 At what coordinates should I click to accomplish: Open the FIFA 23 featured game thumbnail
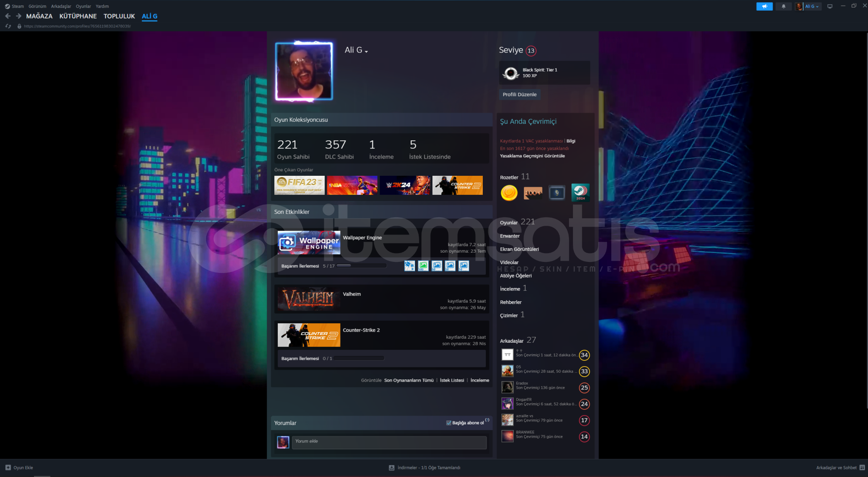click(x=299, y=185)
